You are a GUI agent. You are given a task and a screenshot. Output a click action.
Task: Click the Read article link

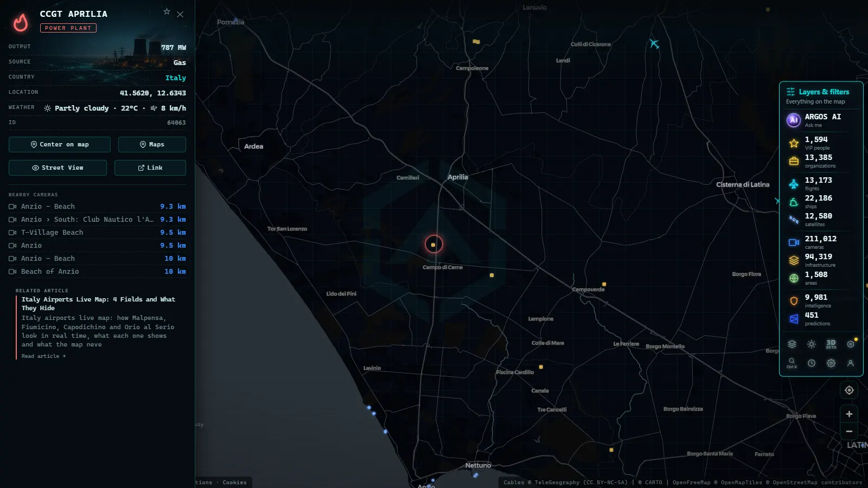pos(43,356)
